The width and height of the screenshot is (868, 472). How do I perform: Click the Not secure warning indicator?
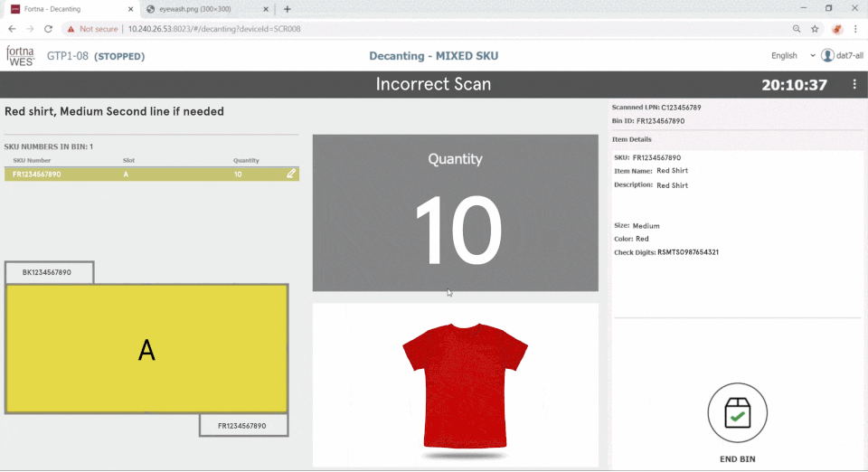pos(93,29)
